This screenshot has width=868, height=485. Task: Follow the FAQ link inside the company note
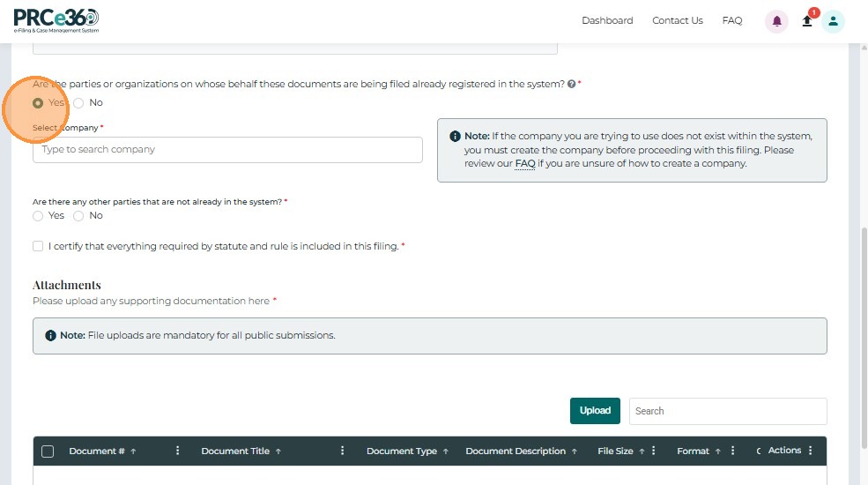tap(525, 164)
